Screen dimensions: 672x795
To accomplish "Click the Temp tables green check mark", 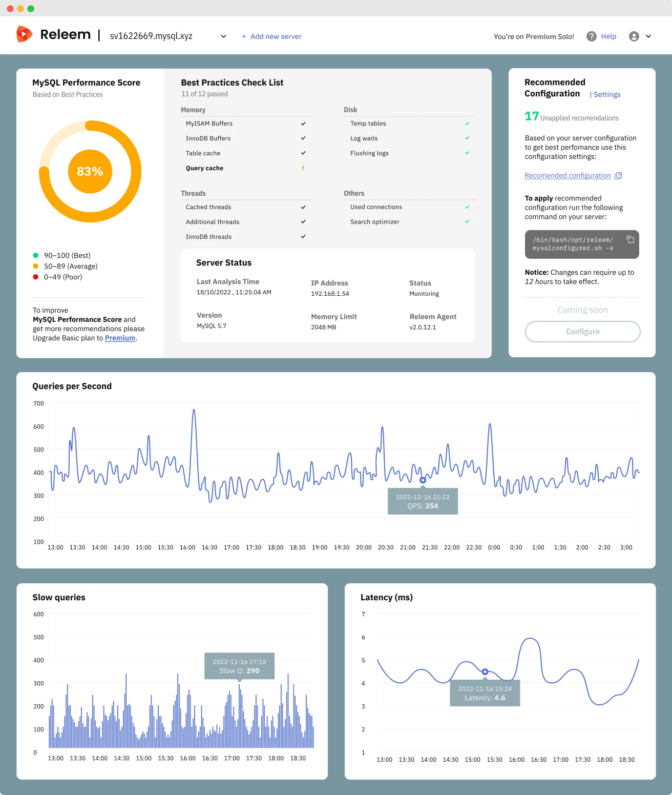I will [467, 124].
